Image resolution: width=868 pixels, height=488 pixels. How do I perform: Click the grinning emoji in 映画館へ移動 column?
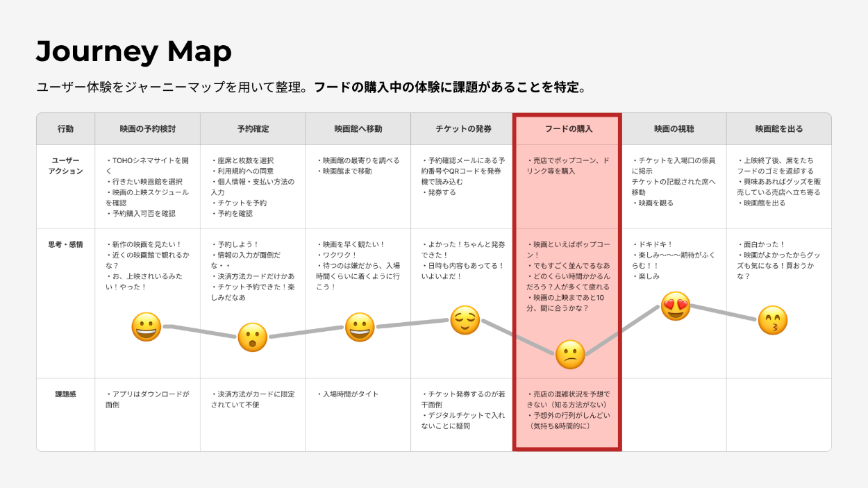[359, 327]
